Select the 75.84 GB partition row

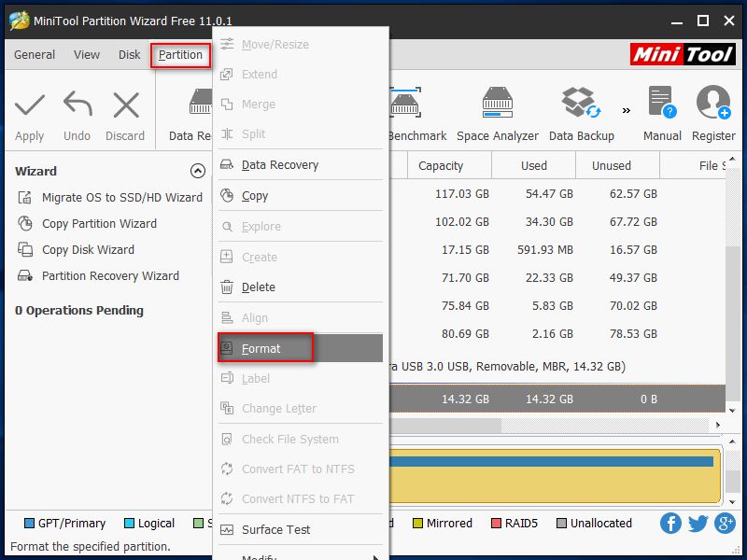(x=557, y=306)
